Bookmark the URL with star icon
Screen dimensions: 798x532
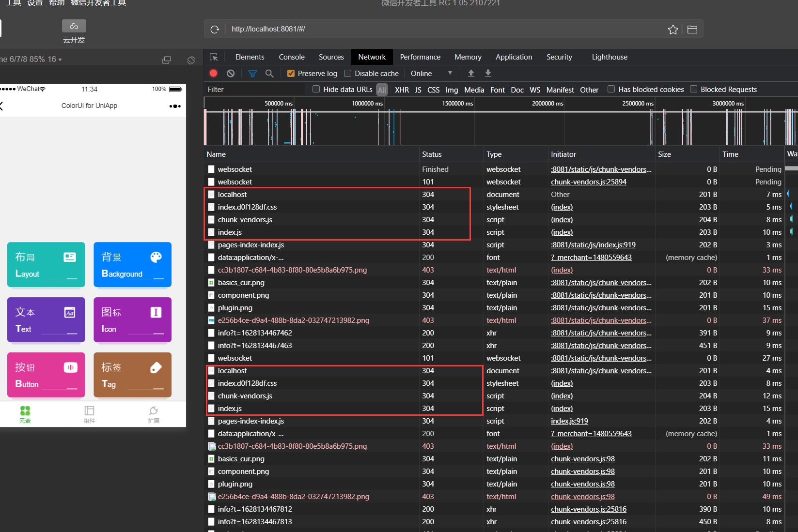pos(673,30)
